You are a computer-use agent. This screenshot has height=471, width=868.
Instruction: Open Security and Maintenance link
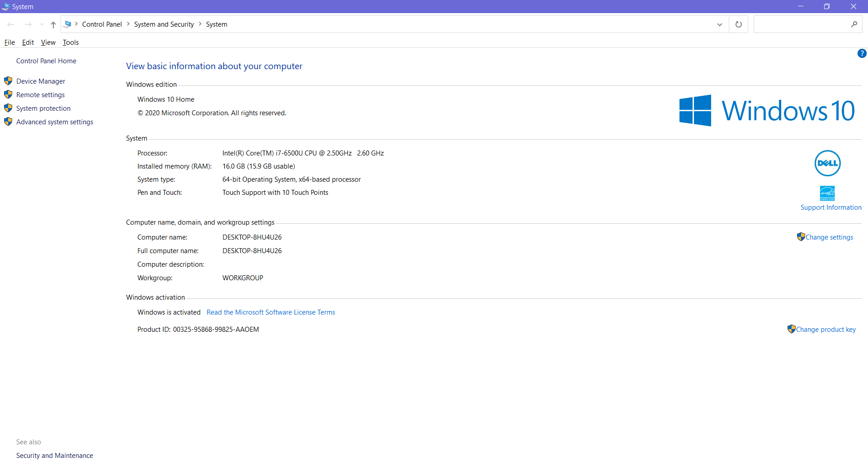[x=55, y=456]
